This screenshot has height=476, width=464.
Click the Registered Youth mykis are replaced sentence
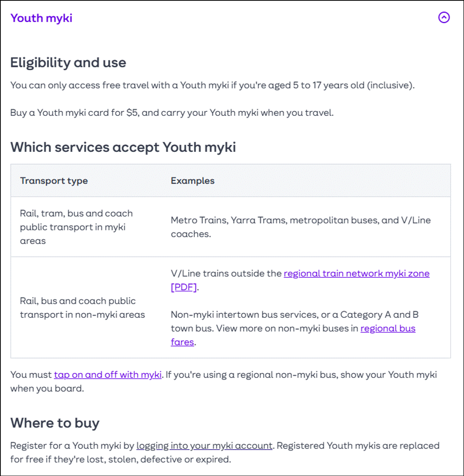[358, 445]
